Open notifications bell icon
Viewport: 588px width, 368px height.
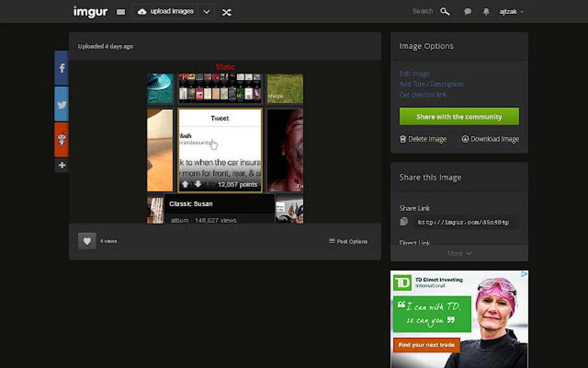[x=485, y=11]
